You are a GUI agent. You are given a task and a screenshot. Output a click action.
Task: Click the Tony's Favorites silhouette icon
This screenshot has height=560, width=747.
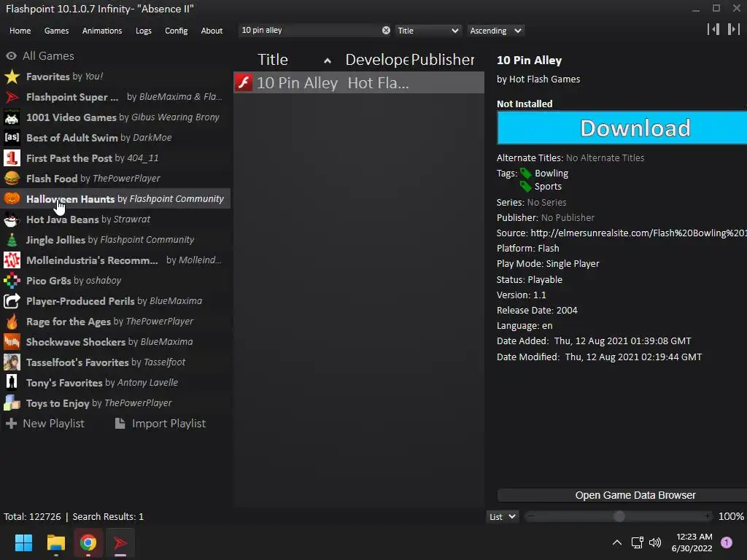coord(12,382)
